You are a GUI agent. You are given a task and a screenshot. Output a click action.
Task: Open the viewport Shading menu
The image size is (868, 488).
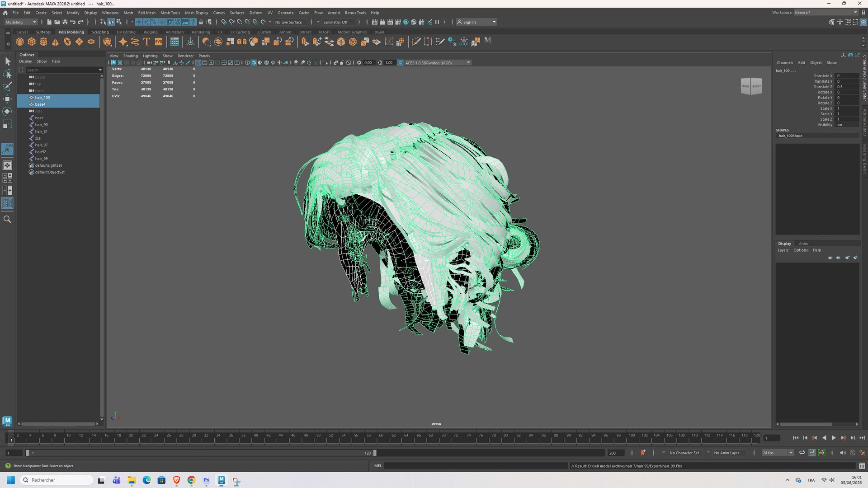click(131, 56)
